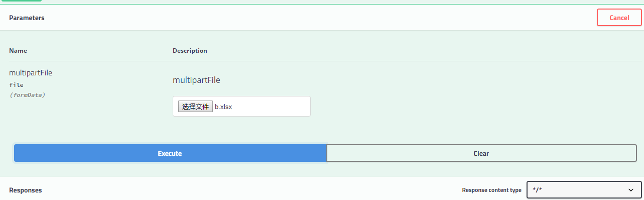Screen dimensions: 644x200
Task: Click the green tab at the top-left edge
Action: point(22,1)
